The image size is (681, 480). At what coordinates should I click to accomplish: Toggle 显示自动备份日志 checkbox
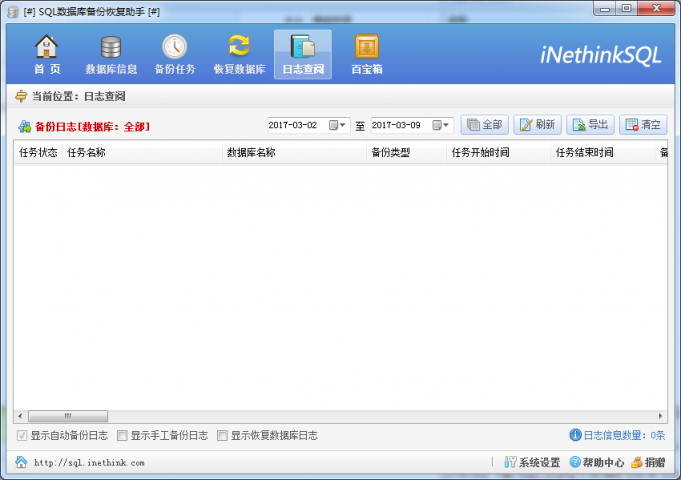(22, 436)
